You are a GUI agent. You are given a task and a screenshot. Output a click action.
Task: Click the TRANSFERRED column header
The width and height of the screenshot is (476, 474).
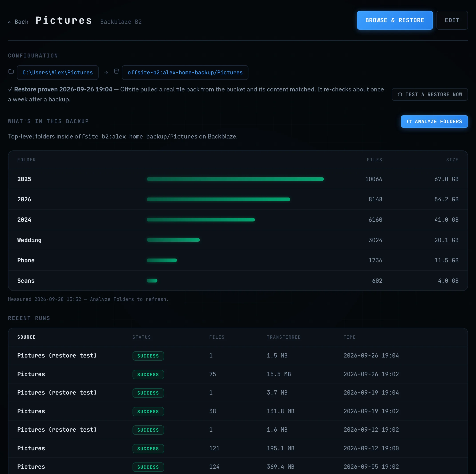point(284,337)
